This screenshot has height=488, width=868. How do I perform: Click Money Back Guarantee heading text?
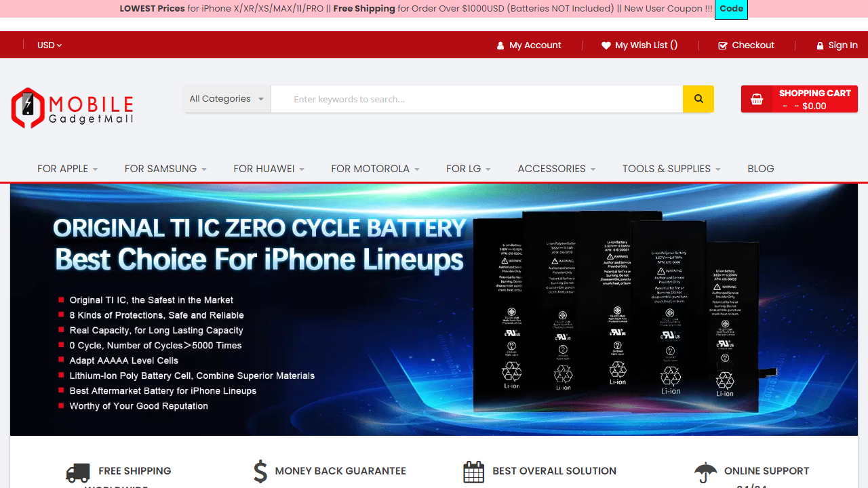coord(340,471)
